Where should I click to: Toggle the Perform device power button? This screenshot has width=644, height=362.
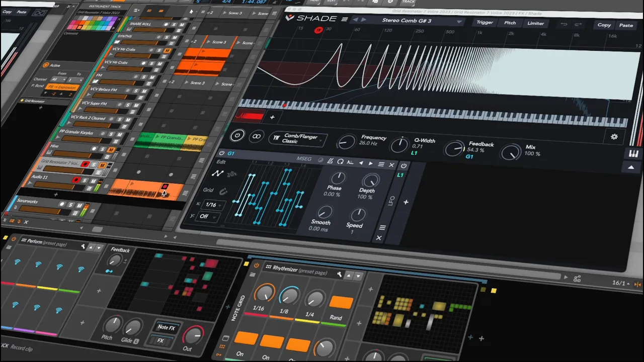coord(14,239)
